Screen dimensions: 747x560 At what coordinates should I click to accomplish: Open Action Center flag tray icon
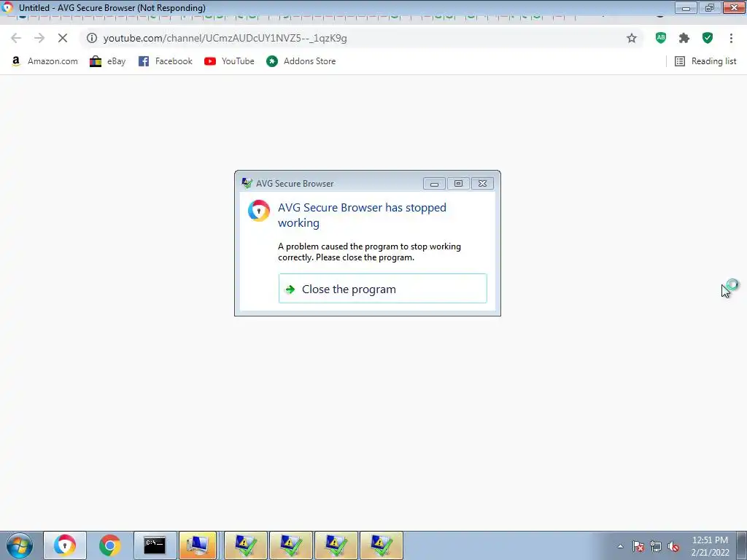[x=638, y=546]
